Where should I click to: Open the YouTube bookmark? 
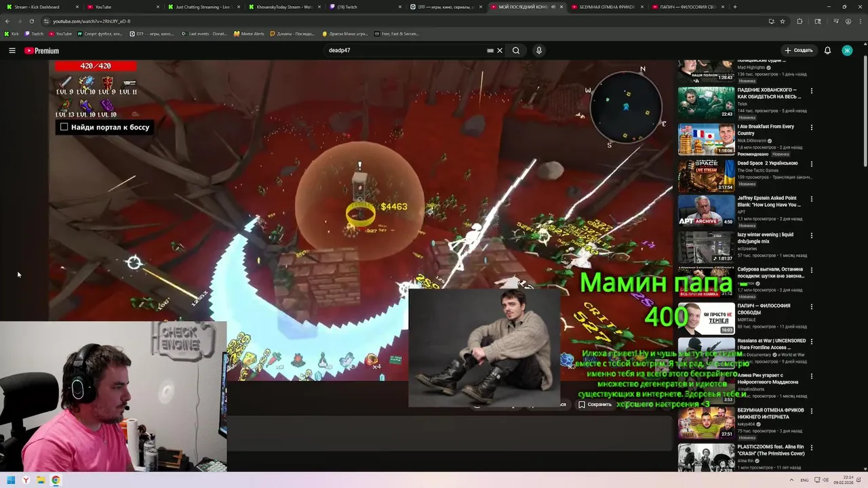click(60, 33)
